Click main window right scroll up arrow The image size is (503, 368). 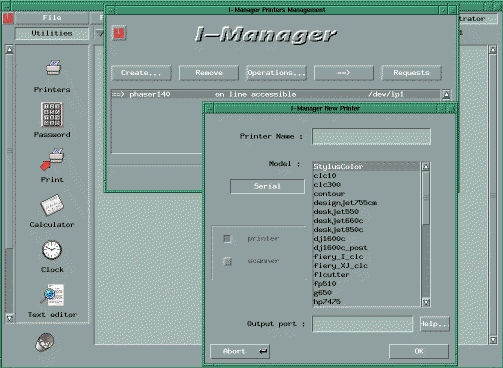click(493, 50)
